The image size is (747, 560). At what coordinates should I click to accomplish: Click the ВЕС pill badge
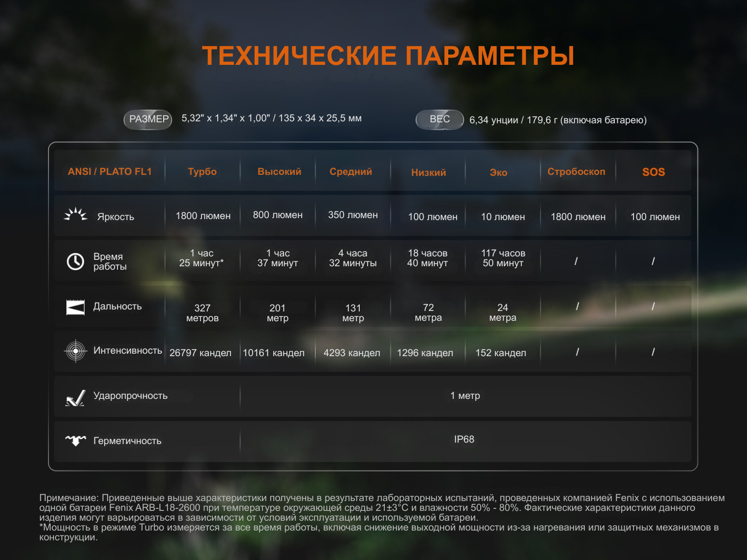click(x=439, y=119)
